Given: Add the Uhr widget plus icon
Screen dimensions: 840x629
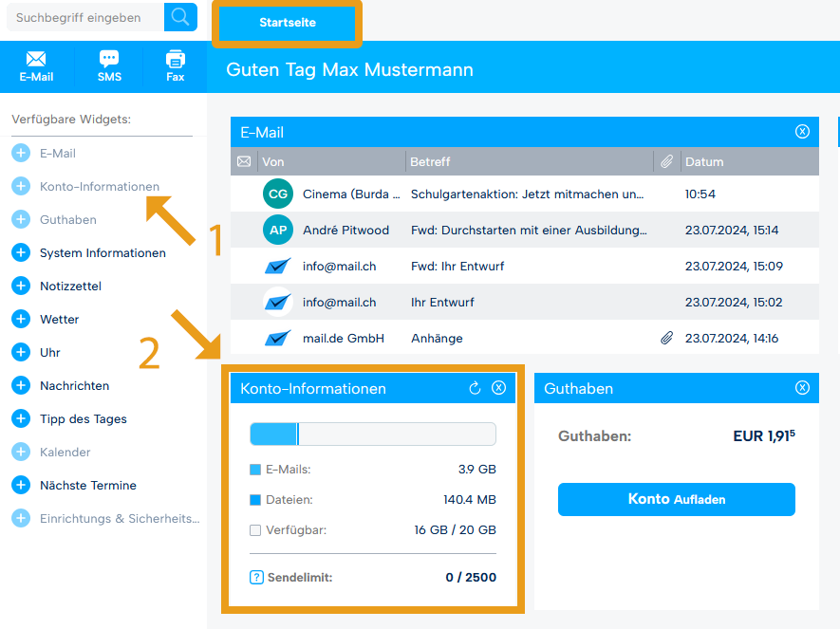Looking at the screenshot, I should point(21,352).
